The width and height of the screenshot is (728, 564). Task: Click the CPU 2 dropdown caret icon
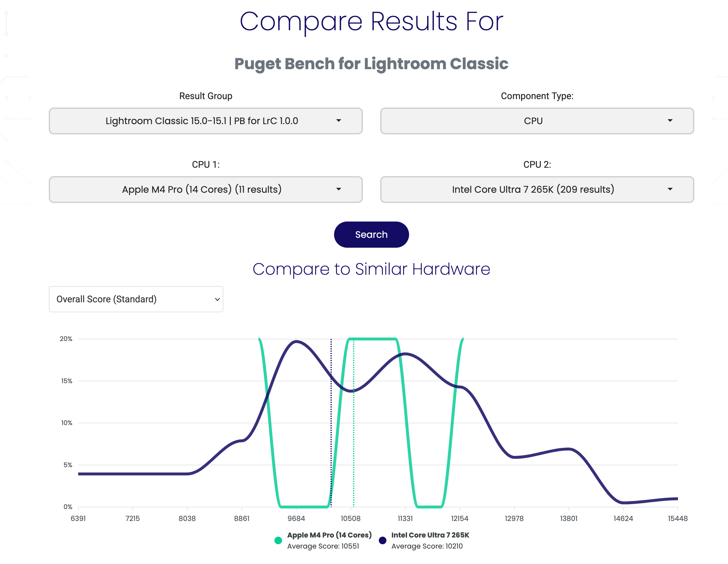coord(670,189)
